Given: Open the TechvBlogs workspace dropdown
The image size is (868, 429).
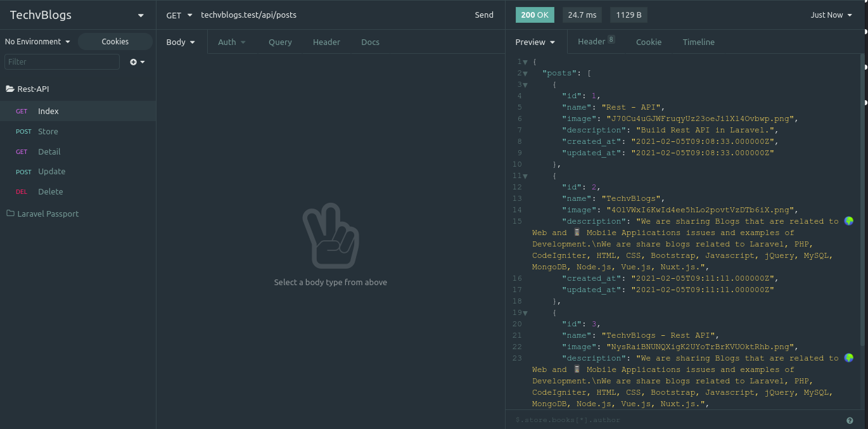Looking at the screenshot, I should [77, 15].
